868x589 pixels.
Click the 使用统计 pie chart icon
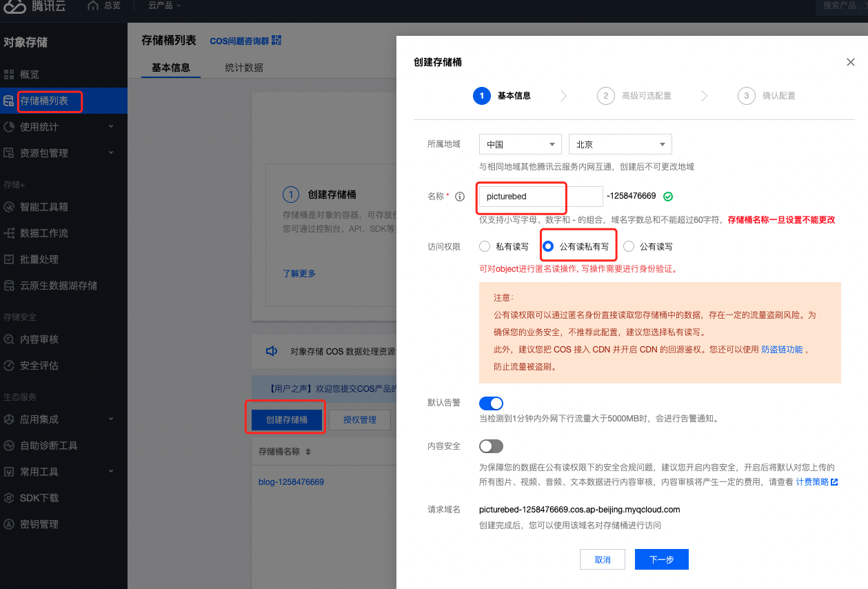pos(9,127)
